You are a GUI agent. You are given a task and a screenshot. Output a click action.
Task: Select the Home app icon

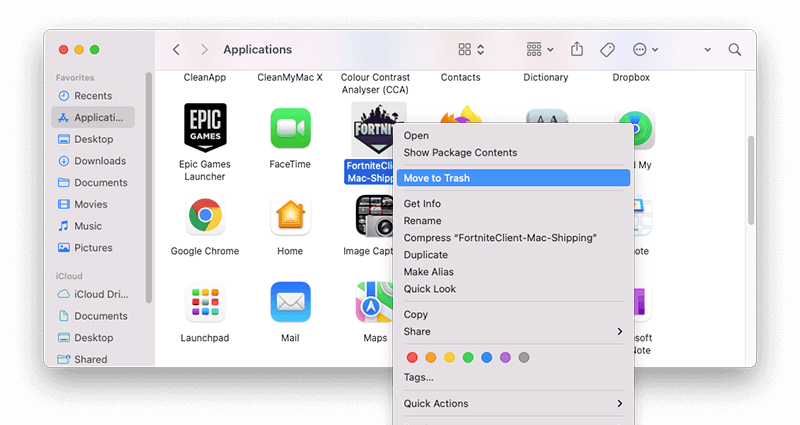point(290,215)
